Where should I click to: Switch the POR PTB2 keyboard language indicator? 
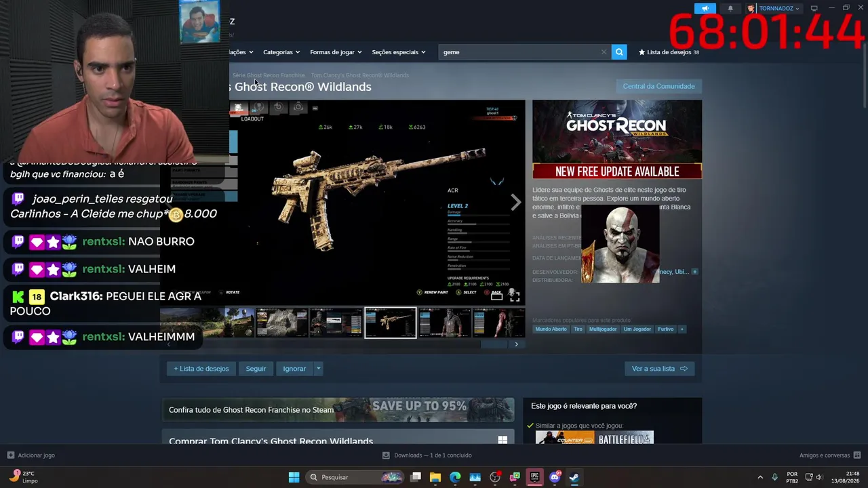[x=792, y=477]
